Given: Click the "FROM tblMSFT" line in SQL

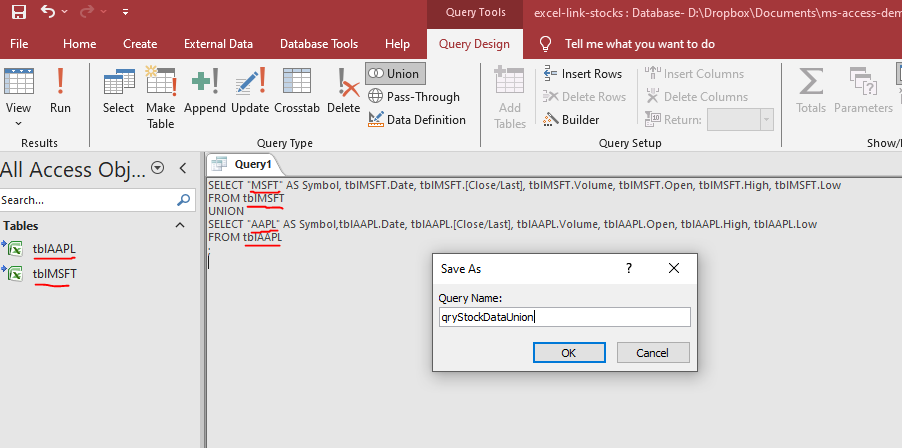Looking at the screenshot, I should (x=246, y=198).
